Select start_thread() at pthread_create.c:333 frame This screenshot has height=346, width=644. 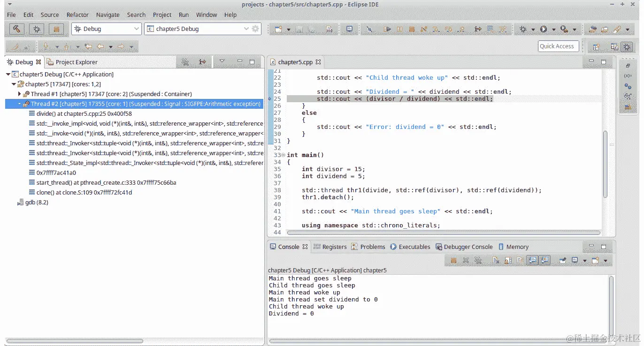click(x=102, y=182)
